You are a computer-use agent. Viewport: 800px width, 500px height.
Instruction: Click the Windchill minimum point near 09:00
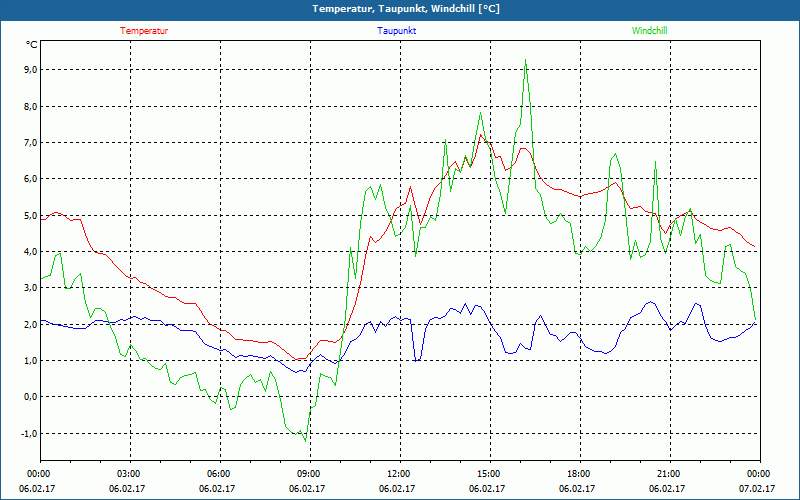[x=306, y=441]
